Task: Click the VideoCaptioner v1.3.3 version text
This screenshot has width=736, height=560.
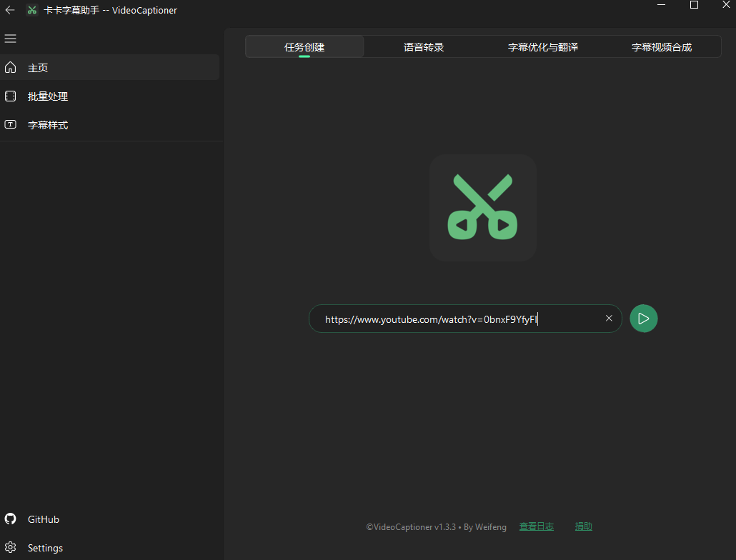Action: [x=436, y=526]
